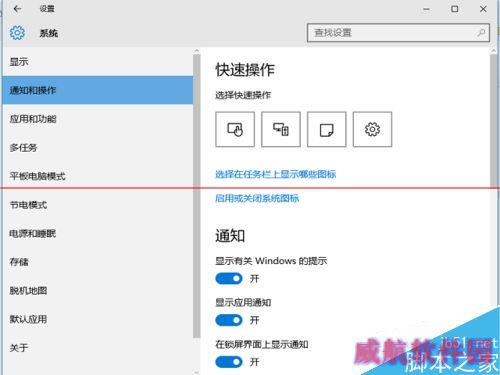Select the note quick action tile
The height and width of the screenshot is (375, 500).
[326, 129]
